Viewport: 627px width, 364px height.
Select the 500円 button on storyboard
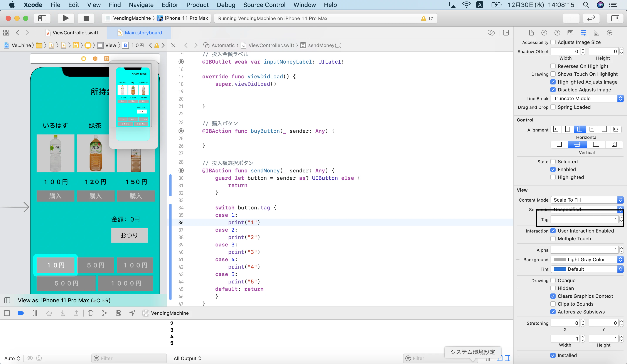tap(66, 283)
